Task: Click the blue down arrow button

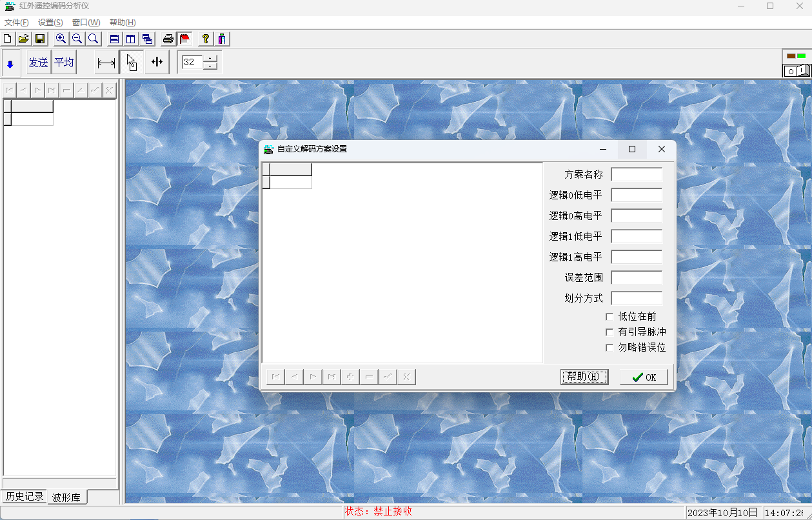Action: (x=10, y=63)
